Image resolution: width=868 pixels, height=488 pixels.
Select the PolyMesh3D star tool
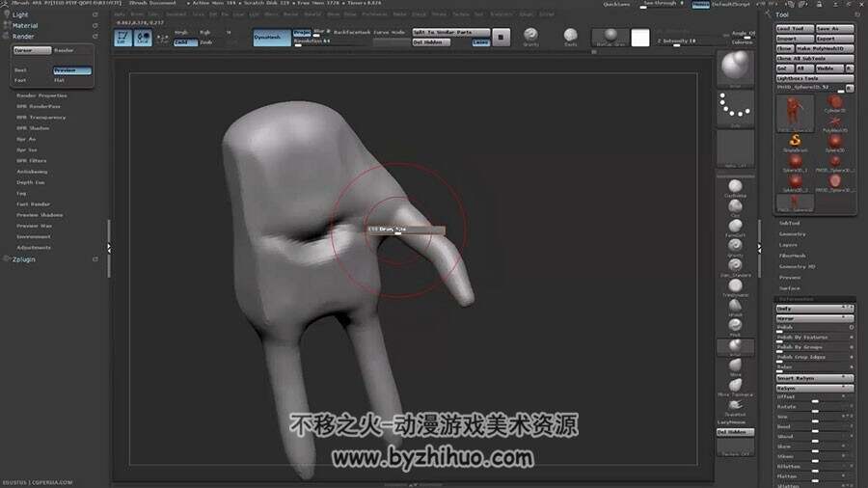coord(835,122)
